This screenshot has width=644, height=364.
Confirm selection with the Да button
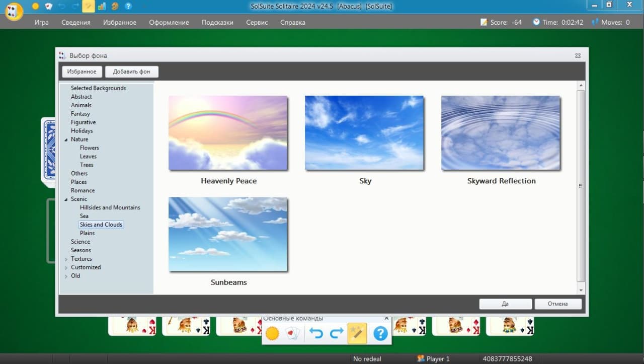[x=505, y=304]
